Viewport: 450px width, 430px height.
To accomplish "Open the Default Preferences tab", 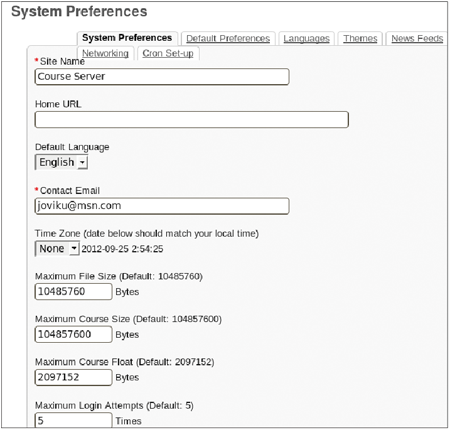I will (228, 39).
